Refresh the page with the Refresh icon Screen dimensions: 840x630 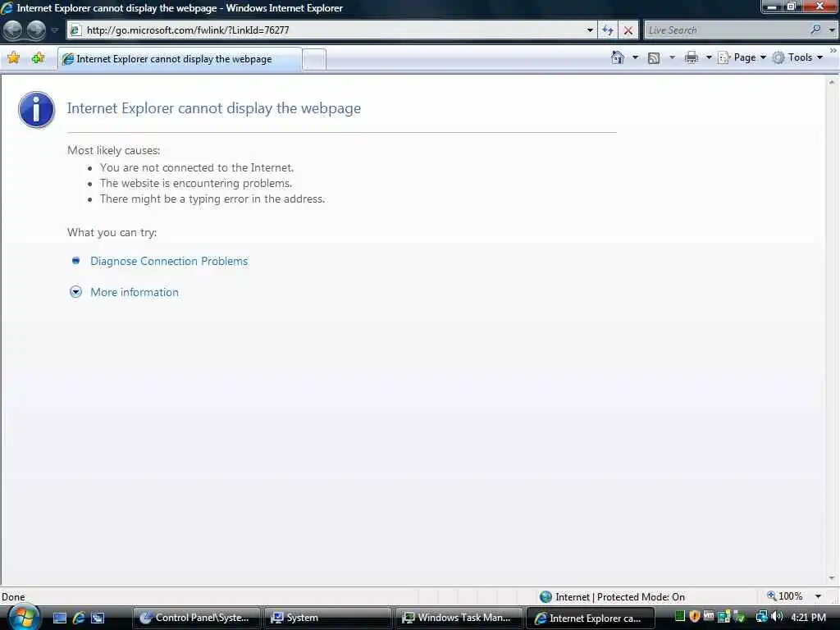click(x=608, y=30)
